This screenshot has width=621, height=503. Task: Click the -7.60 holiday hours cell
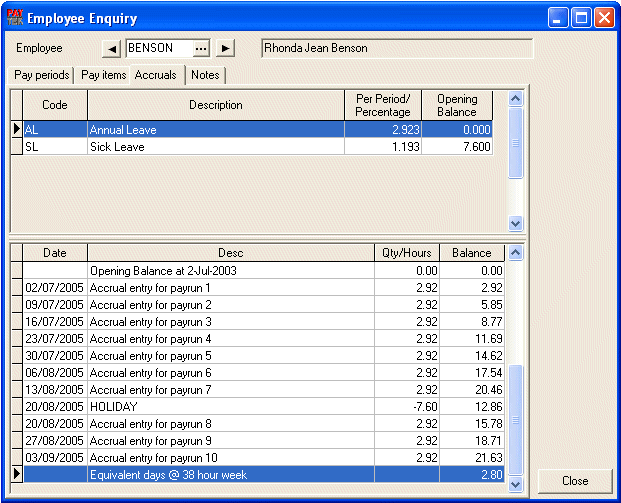[407, 407]
